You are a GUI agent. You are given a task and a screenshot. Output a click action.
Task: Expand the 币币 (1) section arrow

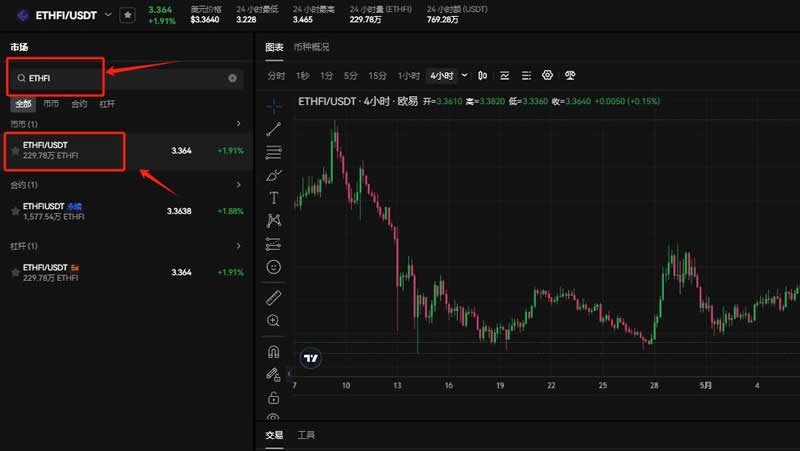point(238,124)
